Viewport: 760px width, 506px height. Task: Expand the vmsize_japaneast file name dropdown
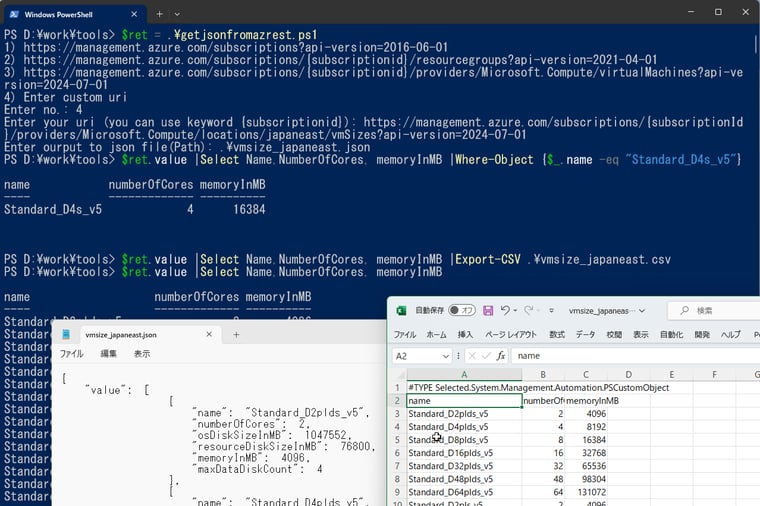(x=642, y=311)
